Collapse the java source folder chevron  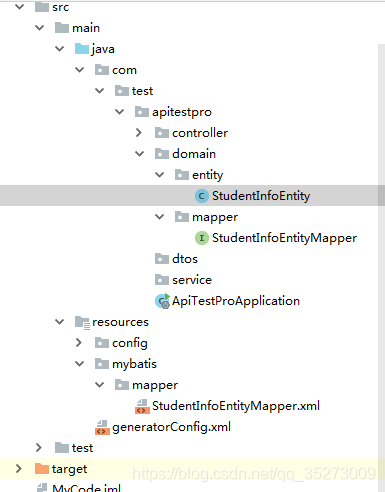[60, 49]
